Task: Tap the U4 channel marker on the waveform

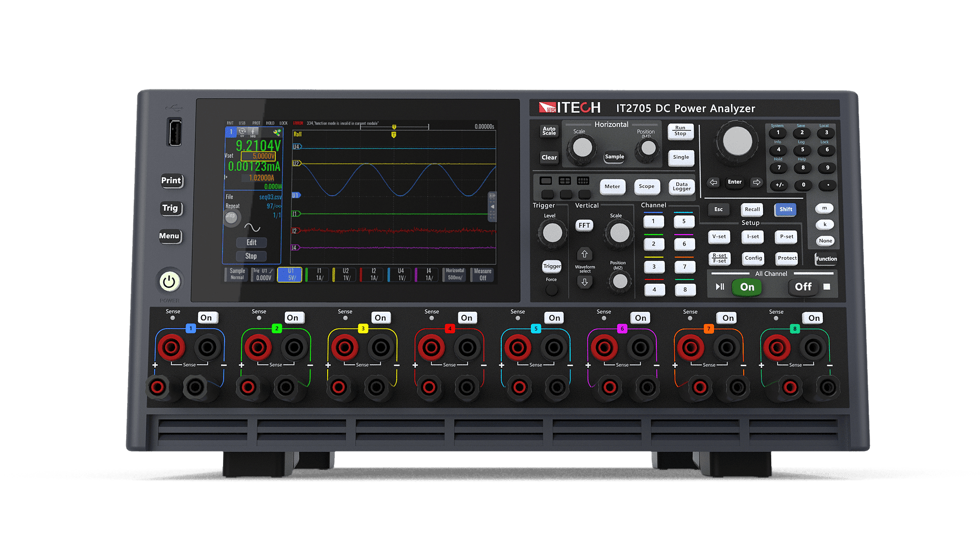Action: pyautogui.click(x=297, y=147)
